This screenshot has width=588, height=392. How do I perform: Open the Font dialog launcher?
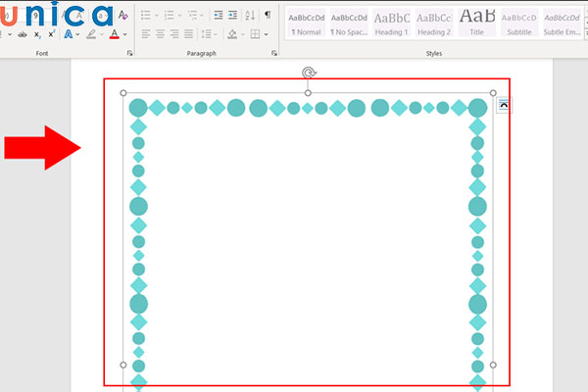(x=129, y=53)
